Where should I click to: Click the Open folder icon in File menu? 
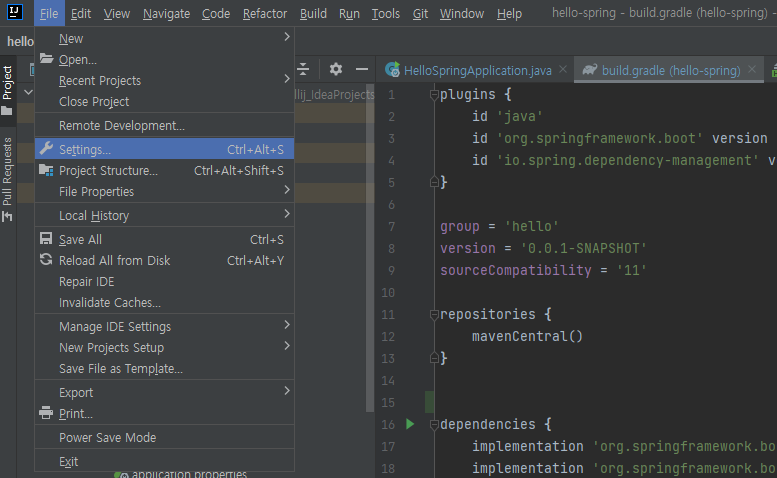(x=47, y=58)
